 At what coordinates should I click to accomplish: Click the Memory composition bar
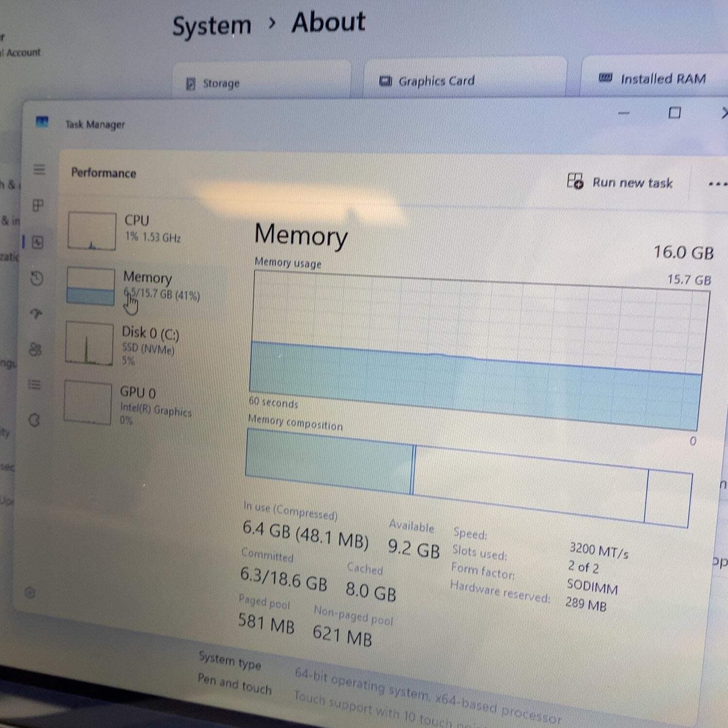469,478
